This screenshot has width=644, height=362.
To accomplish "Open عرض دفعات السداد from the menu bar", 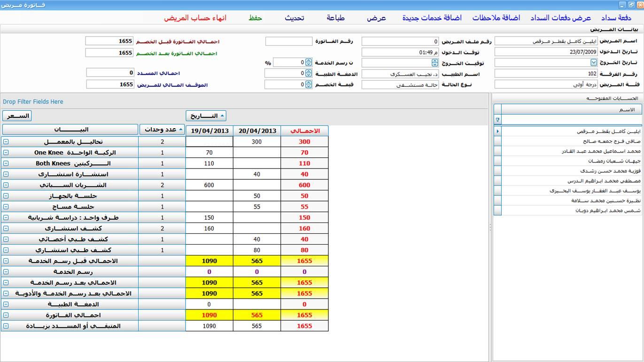I will click(561, 18).
